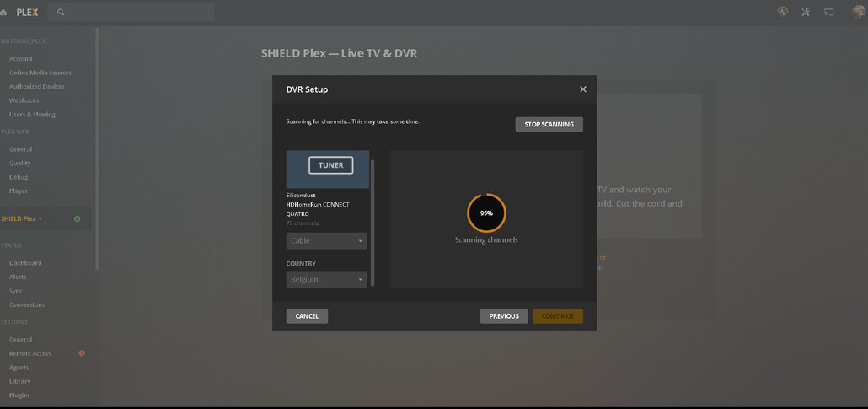This screenshot has width=868, height=409.
Task: Click the COUNTRY label
Action: pyautogui.click(x=301, y=264)
